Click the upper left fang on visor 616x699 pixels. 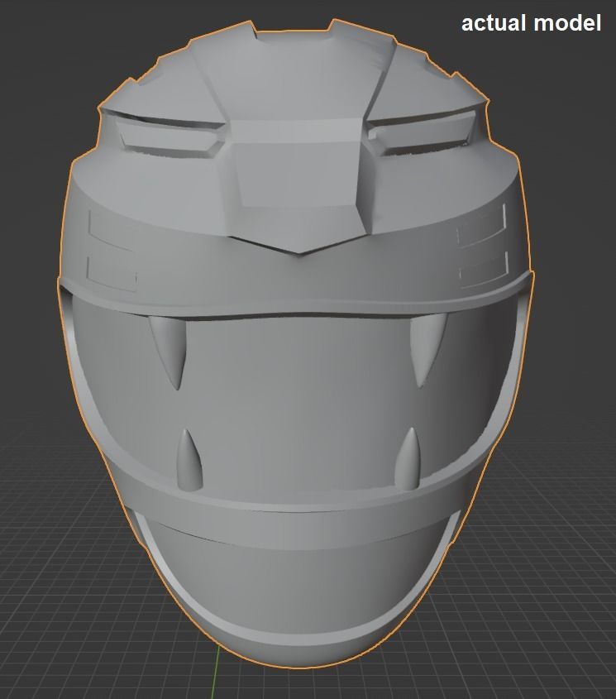tap(169, 352)
